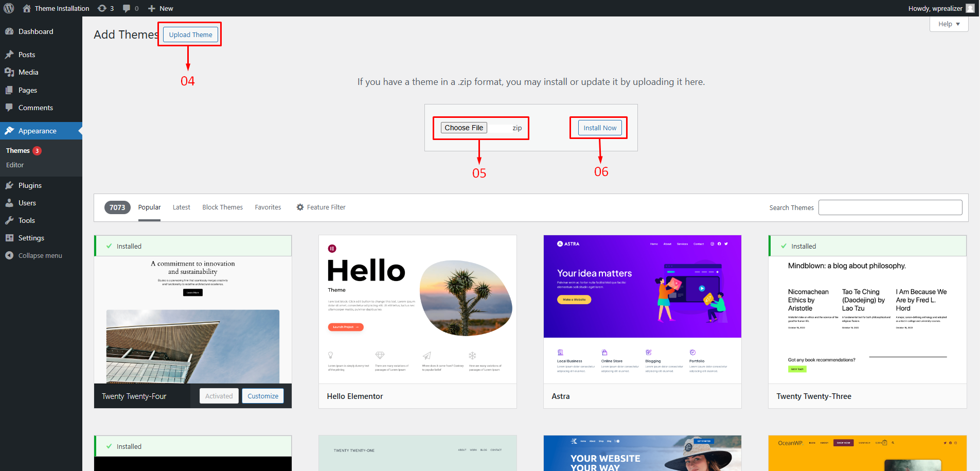
Task: Click the Dashboard gauge icon
Action: 9,31
